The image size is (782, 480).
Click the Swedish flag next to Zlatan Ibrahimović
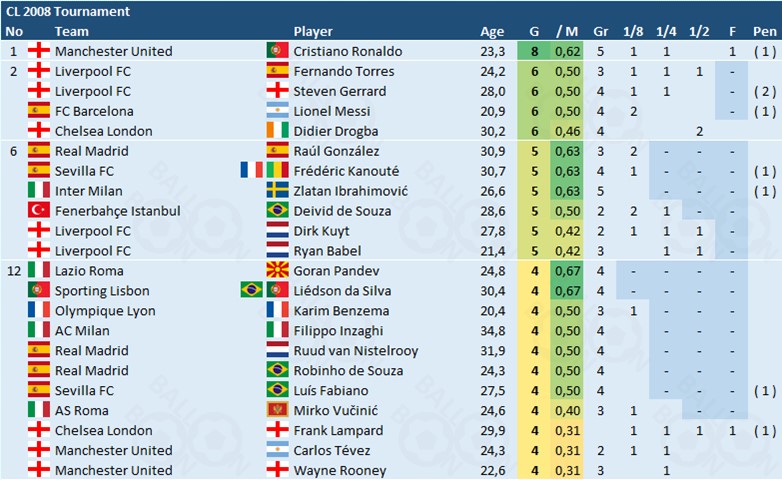[x=278, y=191]
